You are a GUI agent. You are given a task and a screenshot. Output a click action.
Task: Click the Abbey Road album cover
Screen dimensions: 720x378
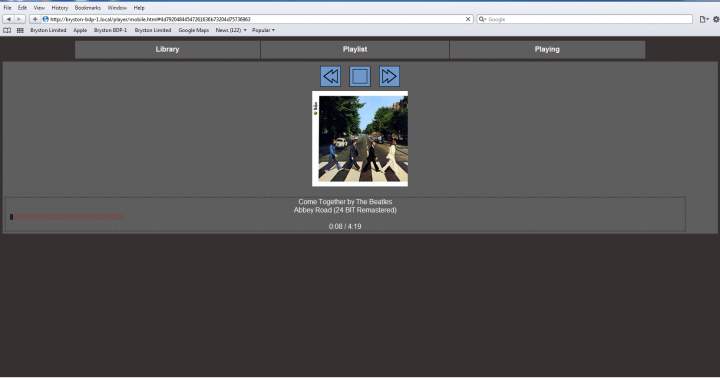click(360, 139)
